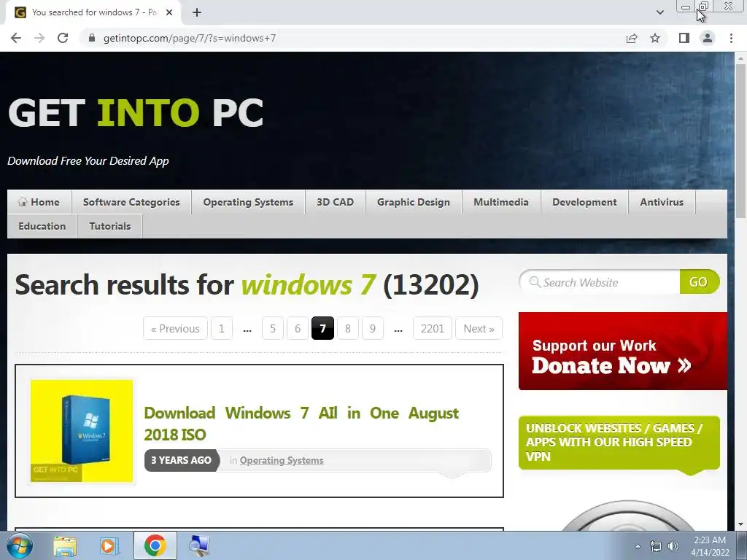Viewport: 747px width, 560px height.
Task: Click the Donate Now banner
Action: tap(623, 351)
